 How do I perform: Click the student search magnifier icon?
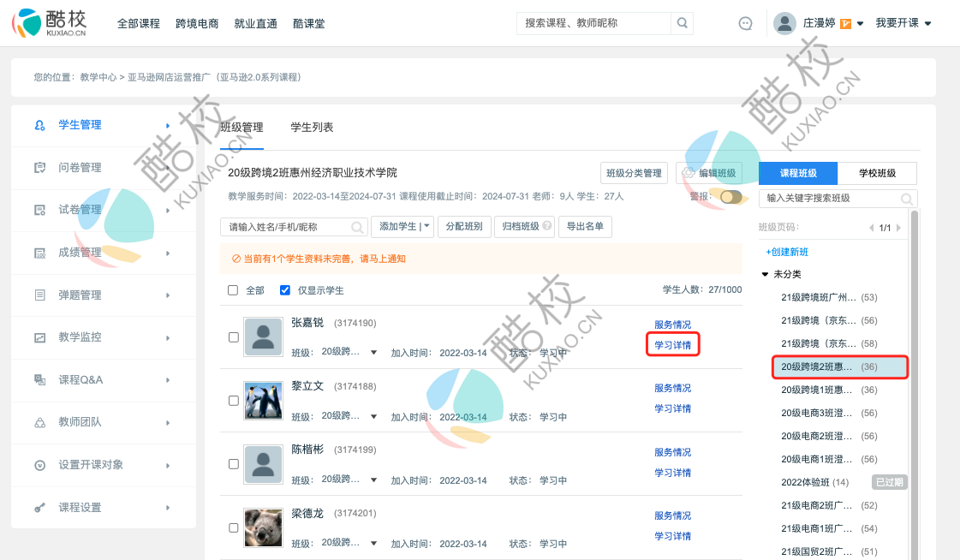coord(357,227)
